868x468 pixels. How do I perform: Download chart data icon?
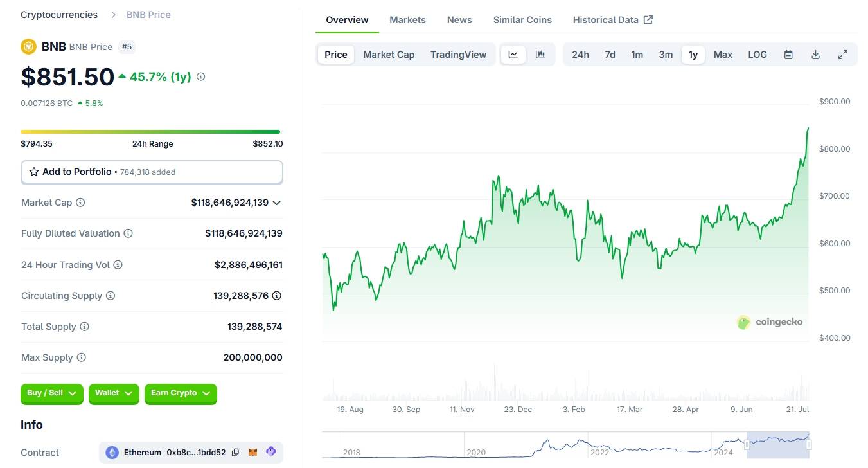pyautogui.click(x=815, y=55)
